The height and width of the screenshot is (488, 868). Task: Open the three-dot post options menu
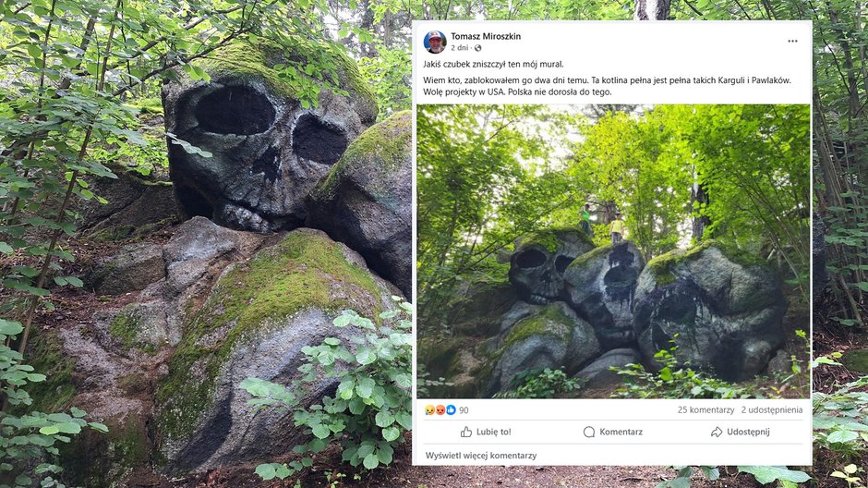(x=792, y=41)
